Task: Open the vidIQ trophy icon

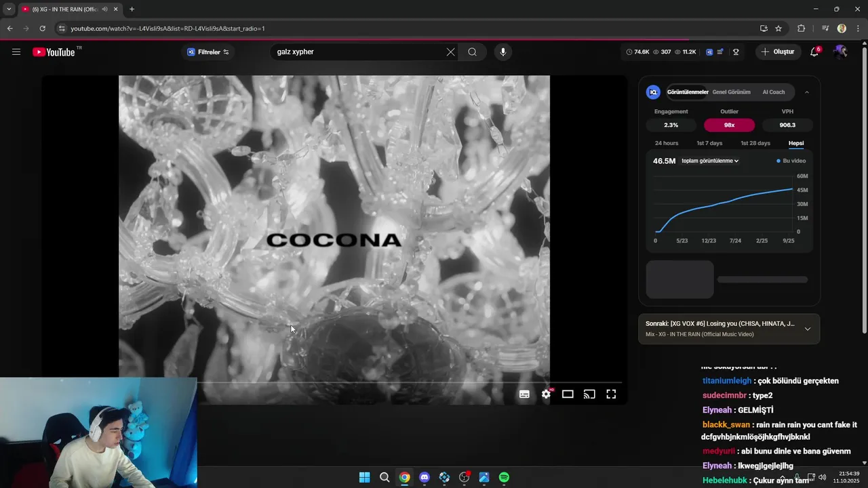Action: 736,52
